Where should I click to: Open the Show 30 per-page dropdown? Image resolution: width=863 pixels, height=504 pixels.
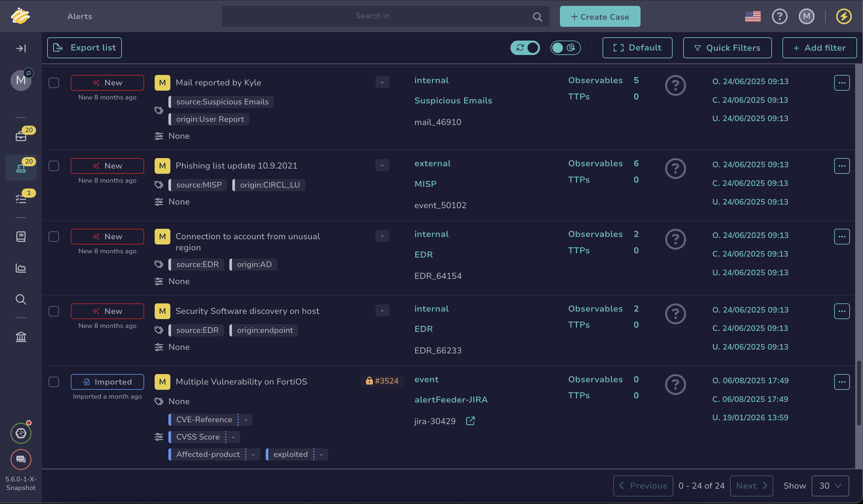click(x=830, y=486)
